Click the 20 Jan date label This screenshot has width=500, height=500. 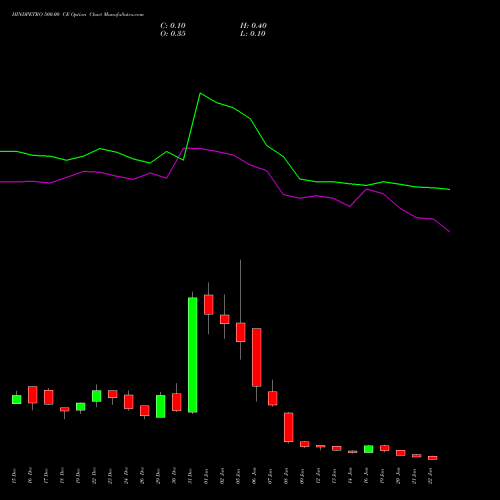(398, 476)
